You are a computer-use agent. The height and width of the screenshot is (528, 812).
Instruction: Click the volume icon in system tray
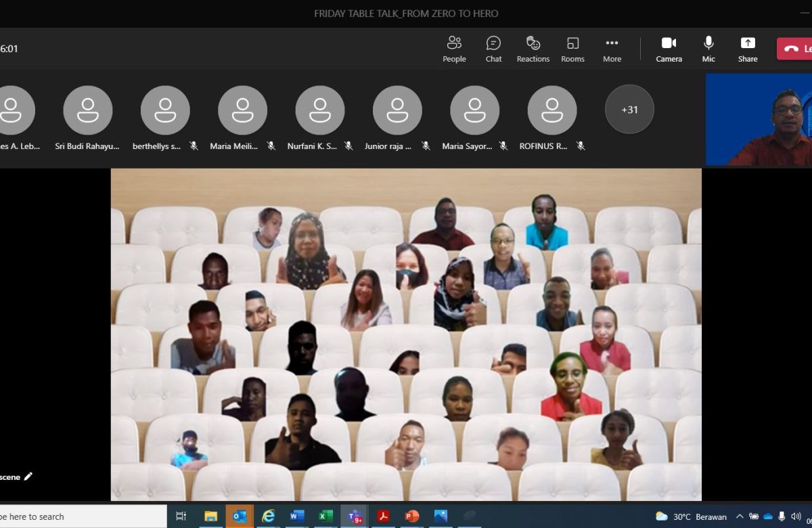(x=796, y=516)
